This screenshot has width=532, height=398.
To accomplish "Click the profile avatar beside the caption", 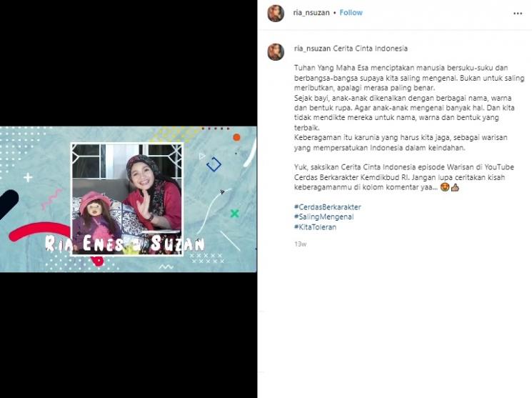I will click(x=276, y=52).
